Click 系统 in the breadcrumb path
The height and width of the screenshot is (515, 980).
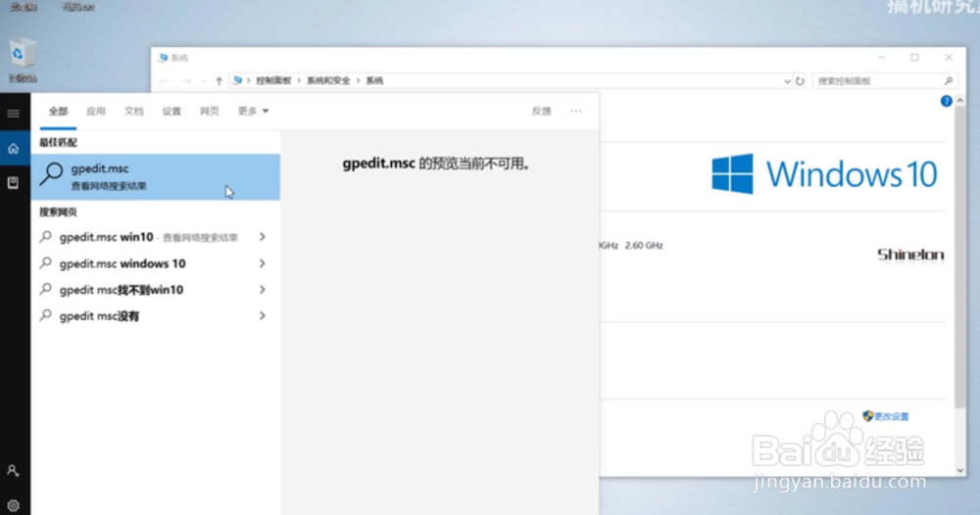pyautogui.click(x=374, y=80)
